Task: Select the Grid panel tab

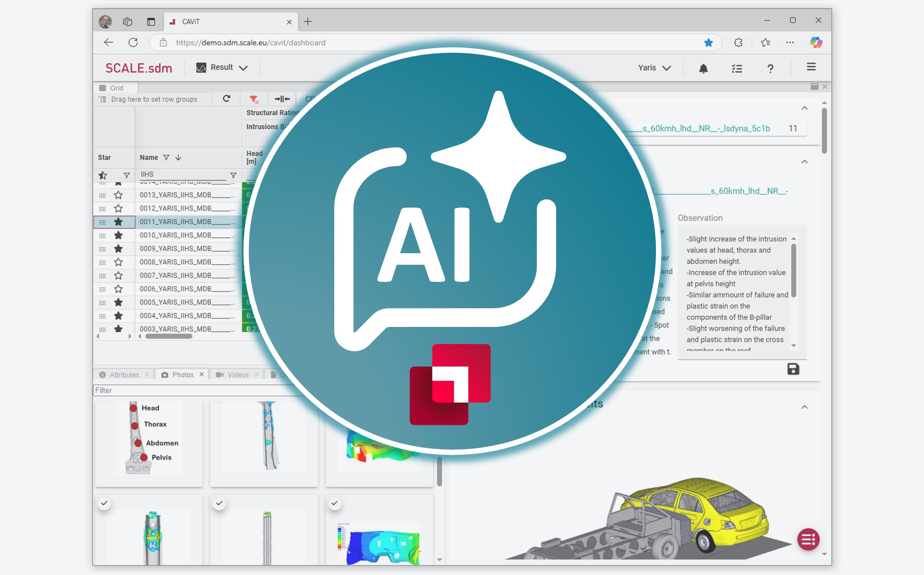Action: click(x=117, y=88)
